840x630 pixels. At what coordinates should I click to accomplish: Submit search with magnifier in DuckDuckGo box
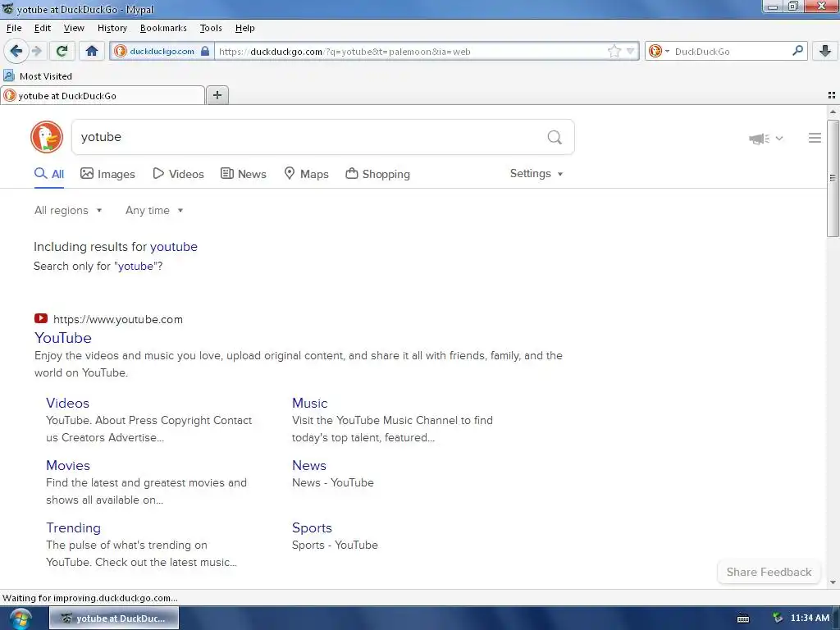pos(555,138)
